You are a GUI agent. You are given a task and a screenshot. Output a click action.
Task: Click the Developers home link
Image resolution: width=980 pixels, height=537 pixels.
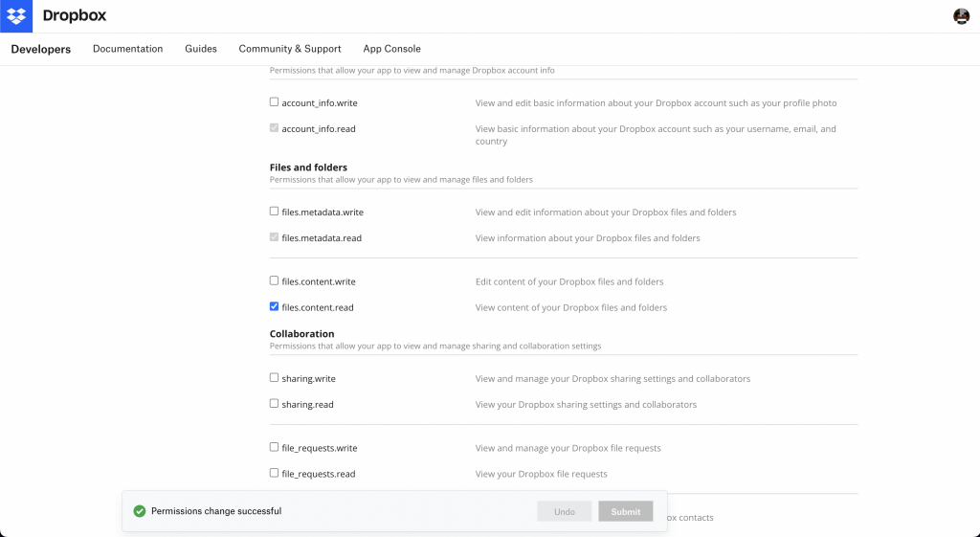41,49
